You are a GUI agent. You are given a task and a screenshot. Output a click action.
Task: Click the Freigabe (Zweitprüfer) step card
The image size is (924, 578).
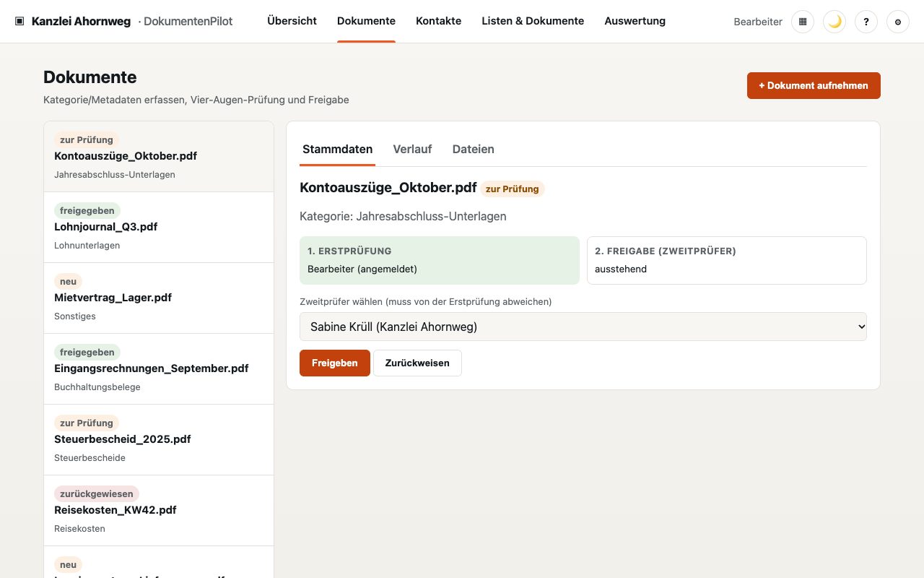[x=727, y=260]
